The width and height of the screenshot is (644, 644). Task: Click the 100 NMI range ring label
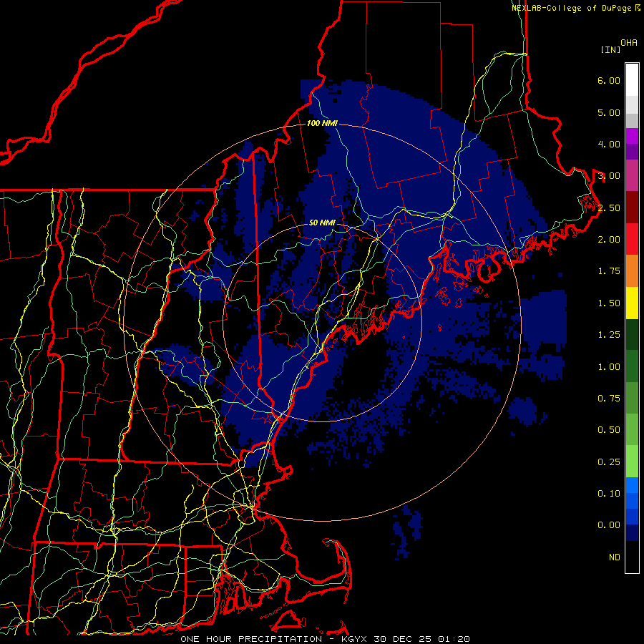(322, 123)
